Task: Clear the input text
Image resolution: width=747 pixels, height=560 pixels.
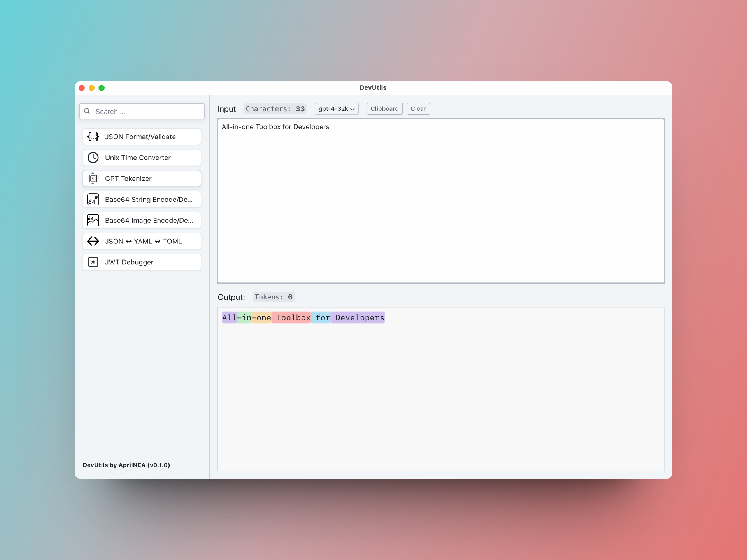Action: click(418, 109)
